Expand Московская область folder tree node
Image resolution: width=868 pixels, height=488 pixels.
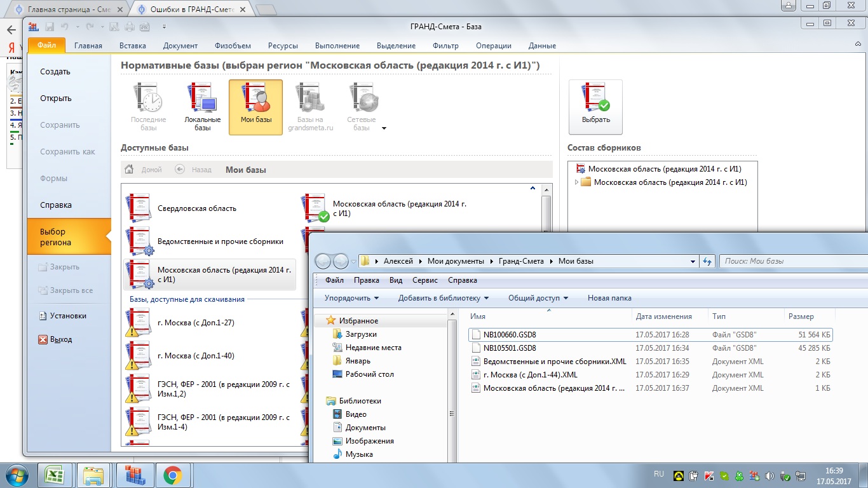click(577, 182)
